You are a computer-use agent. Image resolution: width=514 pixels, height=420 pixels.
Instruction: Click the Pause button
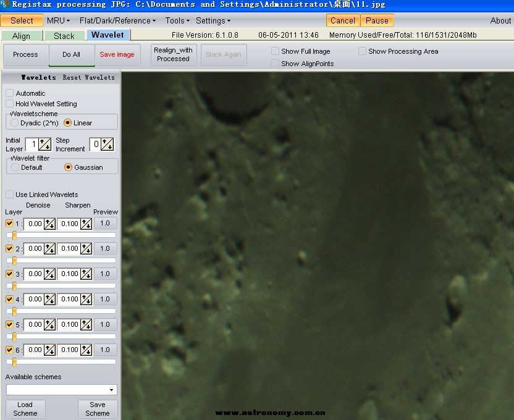coord(377,20)
